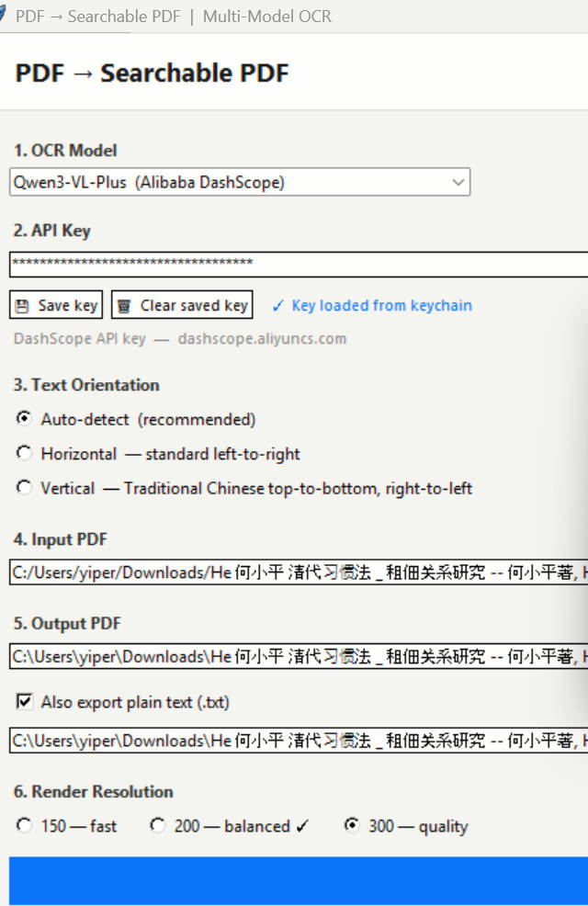Screen dimensions: 588x906
Task: Select Auto-detect text orientation
Action: click(24, 419)
